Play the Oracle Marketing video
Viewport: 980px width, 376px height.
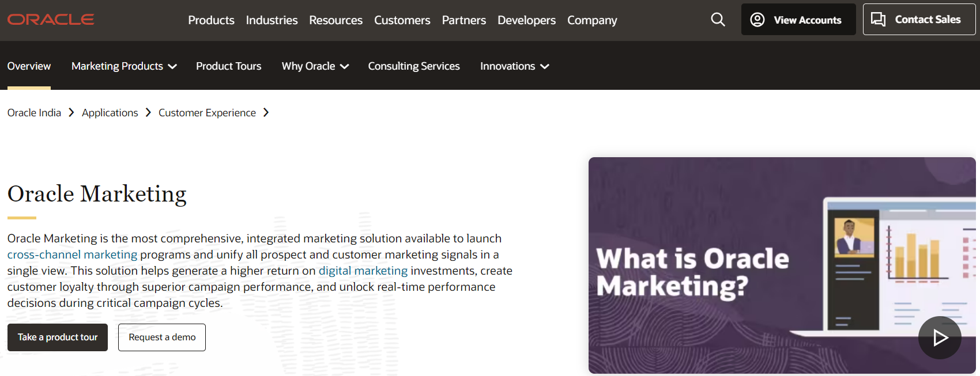click(x=940, y=337)
